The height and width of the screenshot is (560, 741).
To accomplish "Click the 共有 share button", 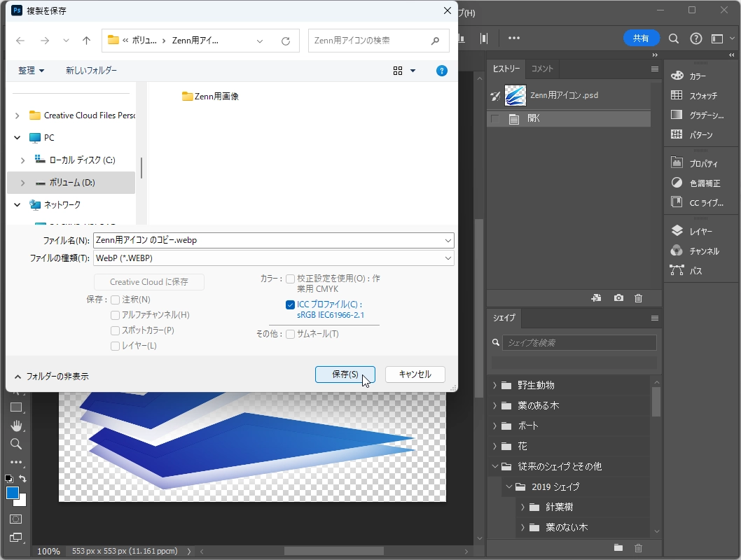I will [641, 38].
